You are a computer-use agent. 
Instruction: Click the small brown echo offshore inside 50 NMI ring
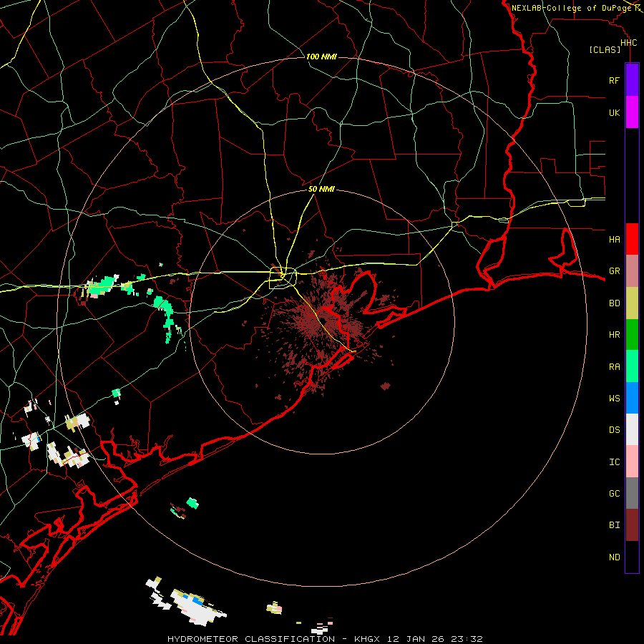coord(385,386)
